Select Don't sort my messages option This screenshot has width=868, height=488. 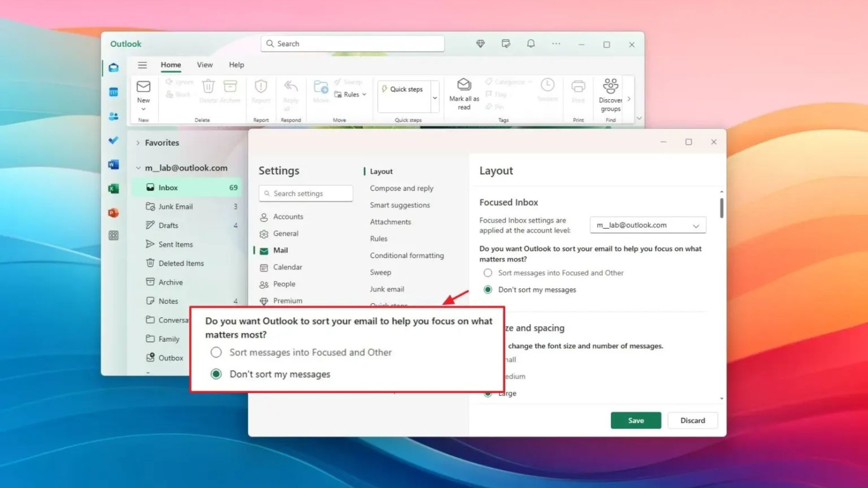click(488, 290)
